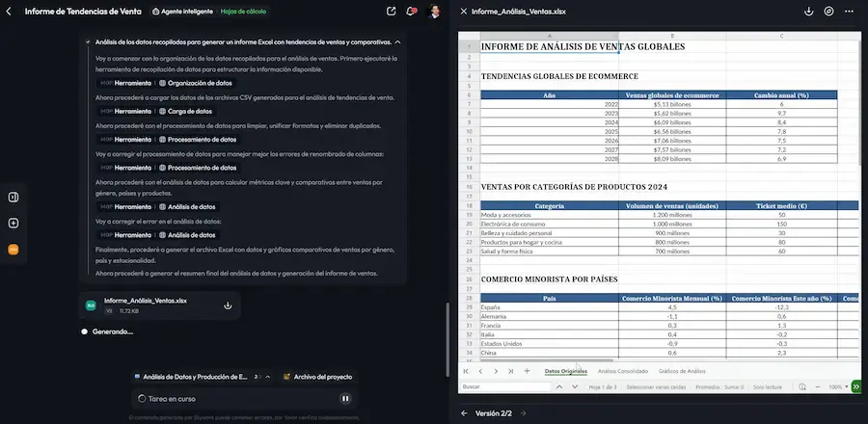This screenshot has width=868, height=424.
Task: Close the Informe_Análisis_Ventas.xlsx preview panel
Action: point(463,11)
